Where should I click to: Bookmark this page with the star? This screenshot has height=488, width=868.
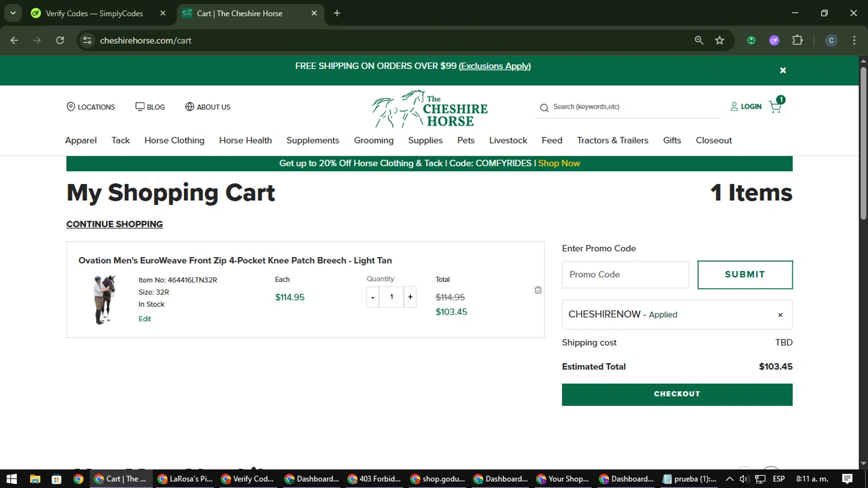719,41
